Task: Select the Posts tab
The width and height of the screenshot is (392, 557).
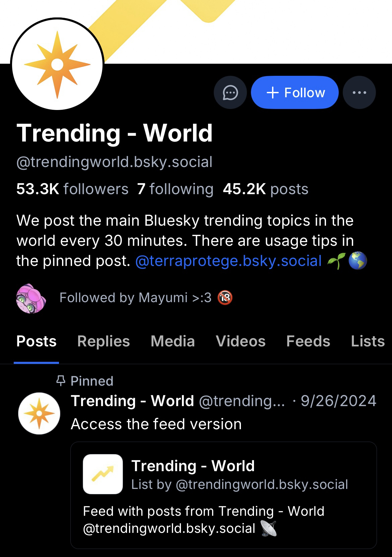Action: coord(37,341)
